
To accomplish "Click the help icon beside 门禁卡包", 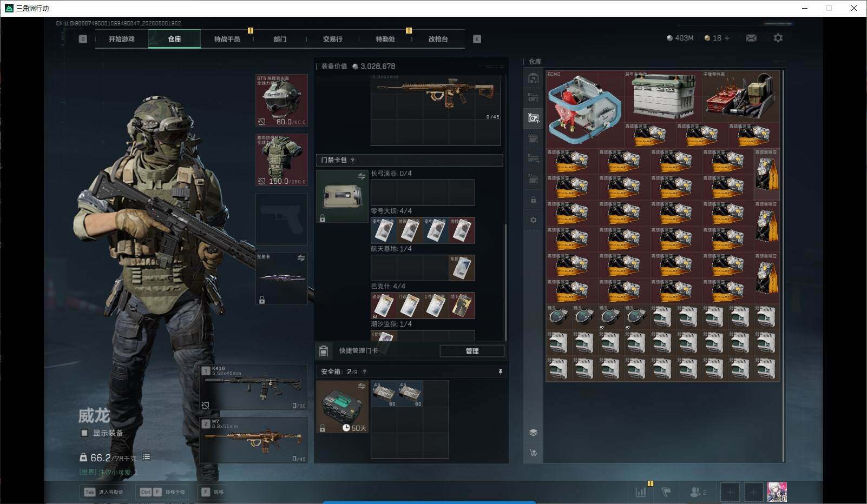I will (x=352, y=160).
